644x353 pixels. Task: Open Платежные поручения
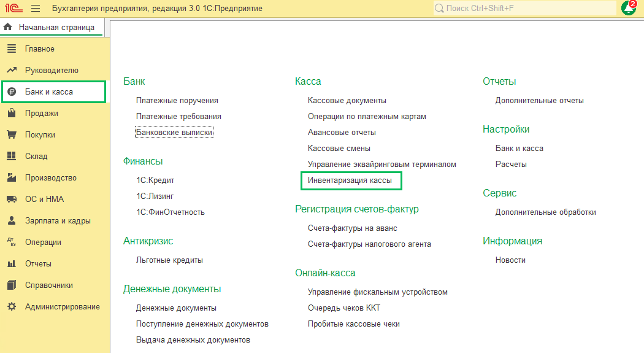[x=177, y=100]
